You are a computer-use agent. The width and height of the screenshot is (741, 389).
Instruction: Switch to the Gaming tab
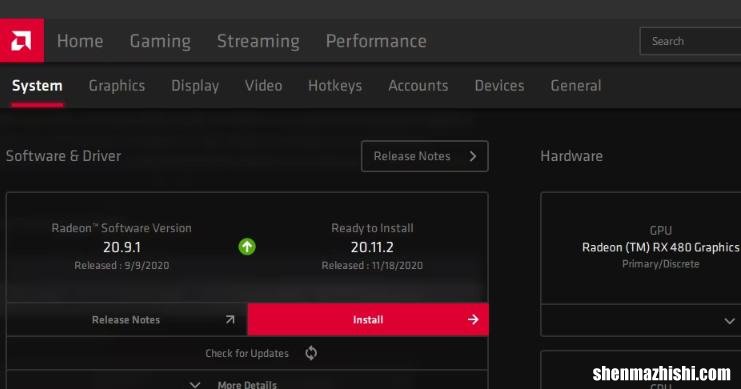(x=160, y=41)
